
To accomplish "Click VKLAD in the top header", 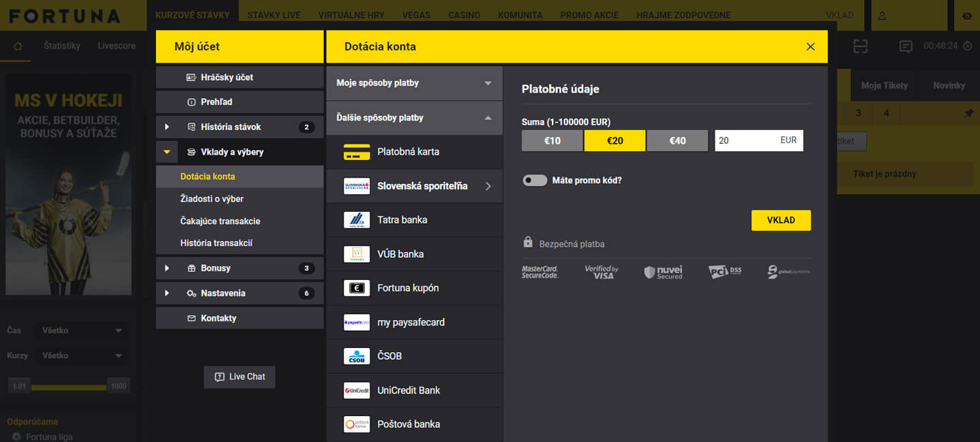I will coord(840,15).
